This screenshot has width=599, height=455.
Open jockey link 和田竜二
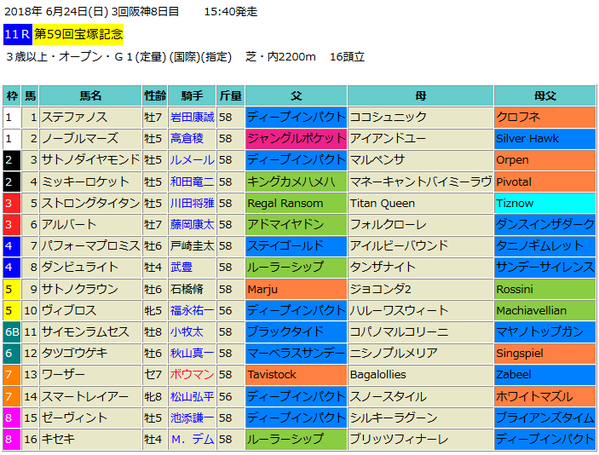point(192,182)
